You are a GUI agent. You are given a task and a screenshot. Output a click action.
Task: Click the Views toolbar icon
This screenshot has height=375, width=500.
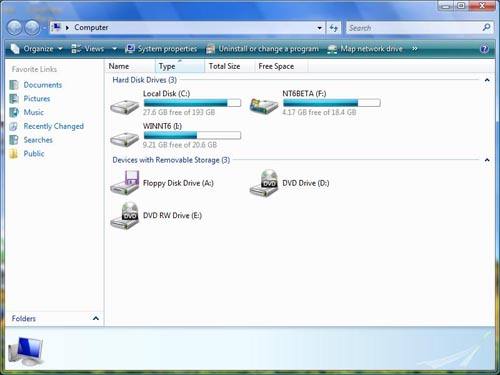point(76,49)
